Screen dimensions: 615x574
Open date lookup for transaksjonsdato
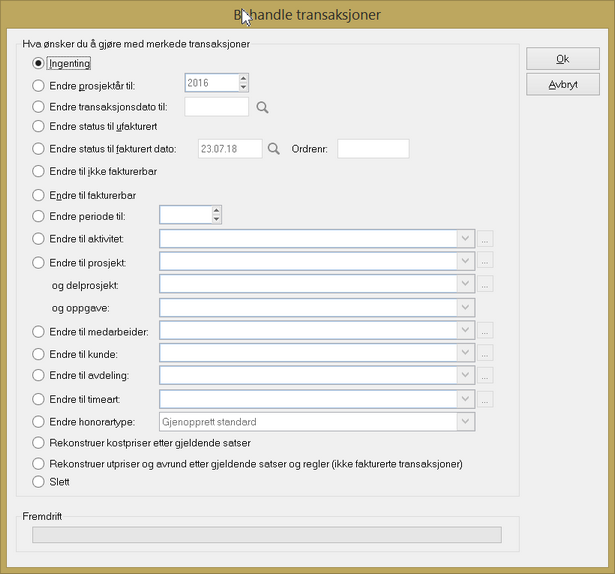click(262, 107)
